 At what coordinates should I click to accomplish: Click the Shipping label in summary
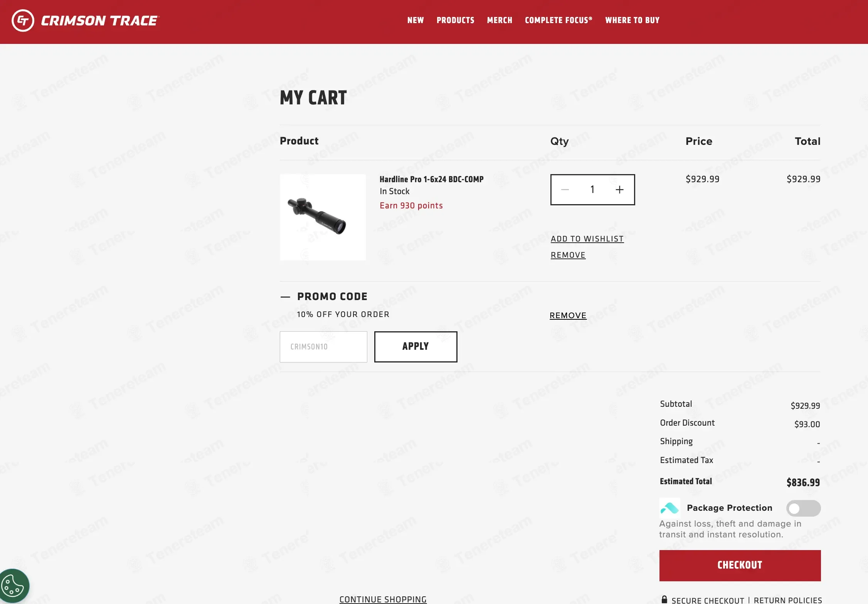click(676, 441)
